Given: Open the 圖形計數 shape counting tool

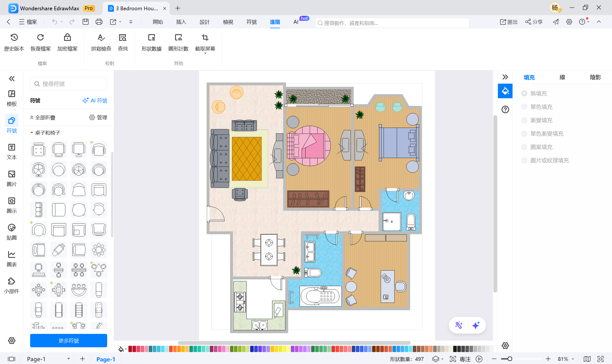Looking at the screenshot, I should click(179, 42).
